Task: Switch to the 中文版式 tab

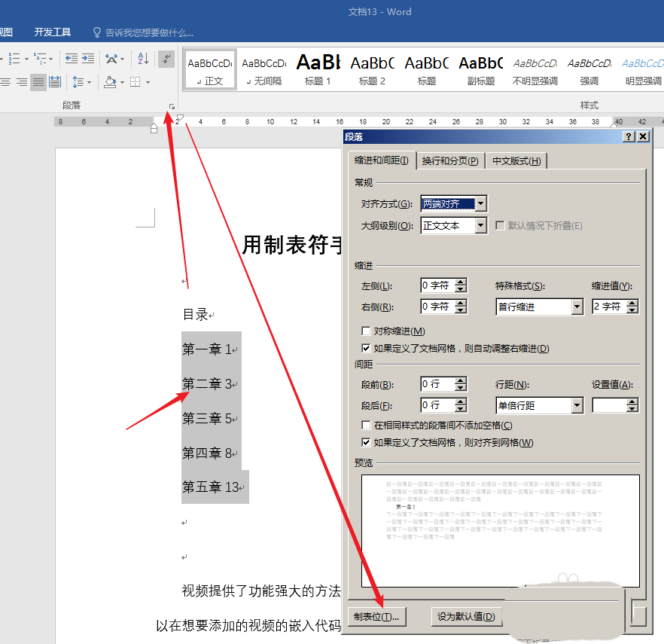Action: (516, 161)
